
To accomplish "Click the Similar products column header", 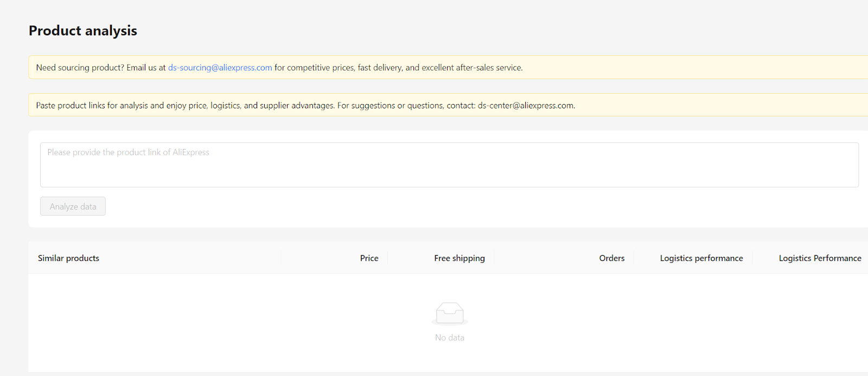I will pos(68,258).
